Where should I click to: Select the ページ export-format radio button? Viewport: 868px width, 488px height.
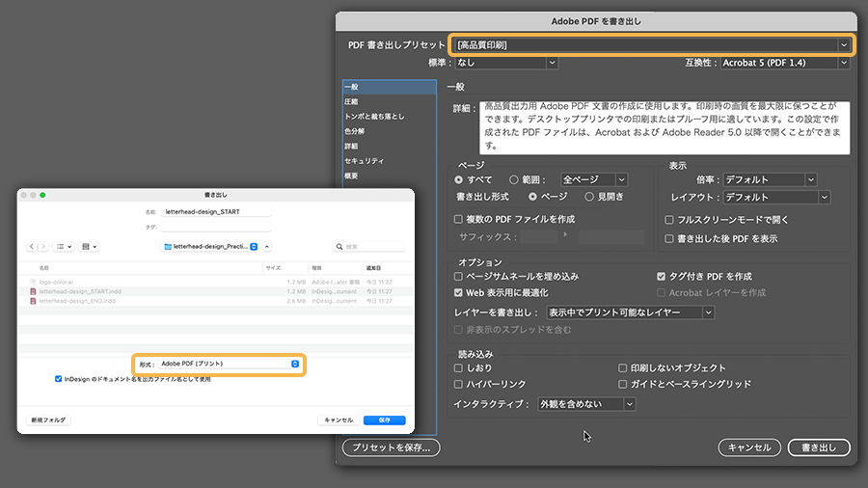pyautogui.click(x=532, y=197)
